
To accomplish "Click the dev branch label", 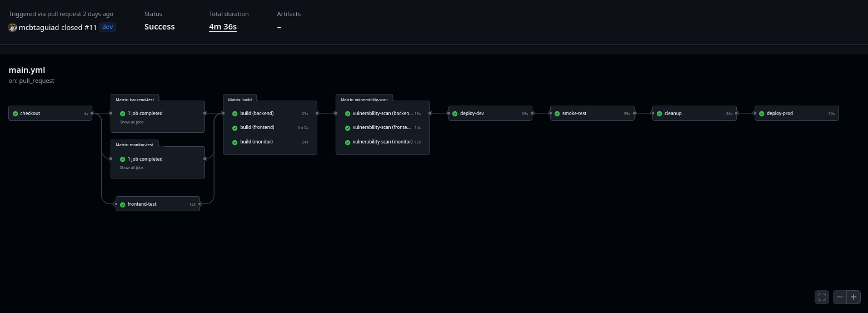I will click(108, 27).
